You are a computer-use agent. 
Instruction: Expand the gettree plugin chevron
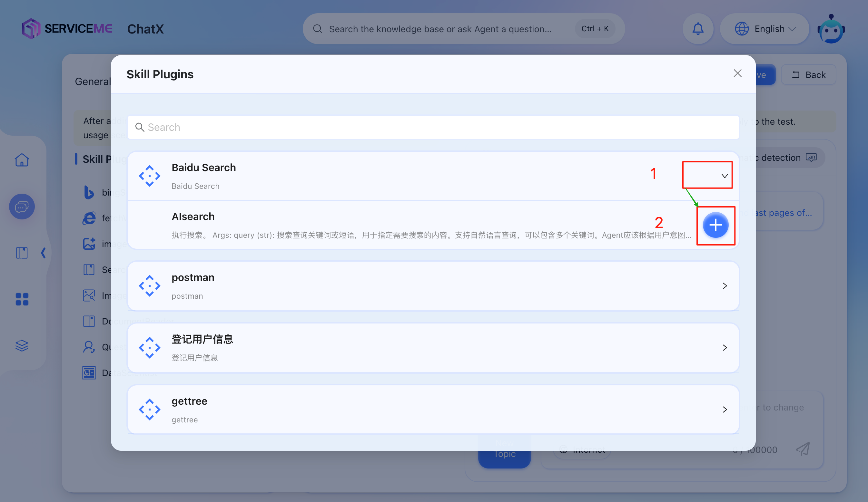725,410
